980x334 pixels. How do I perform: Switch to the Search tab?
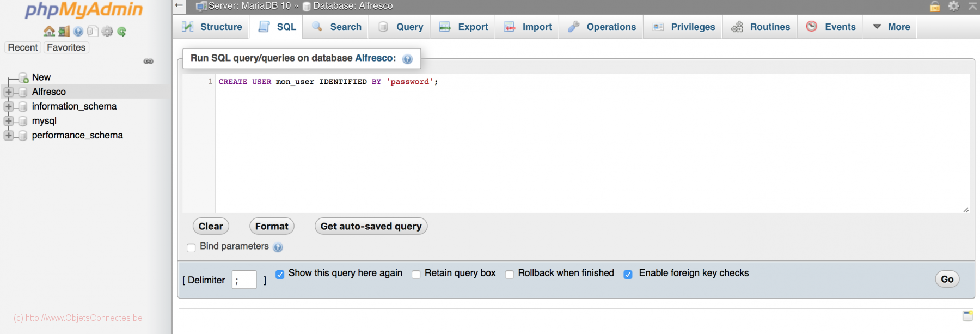tap(336, 27)
